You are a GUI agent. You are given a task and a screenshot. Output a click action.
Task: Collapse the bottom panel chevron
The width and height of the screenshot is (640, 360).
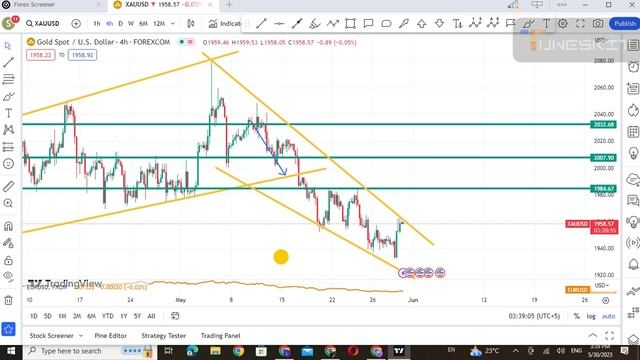coord(593,336)
